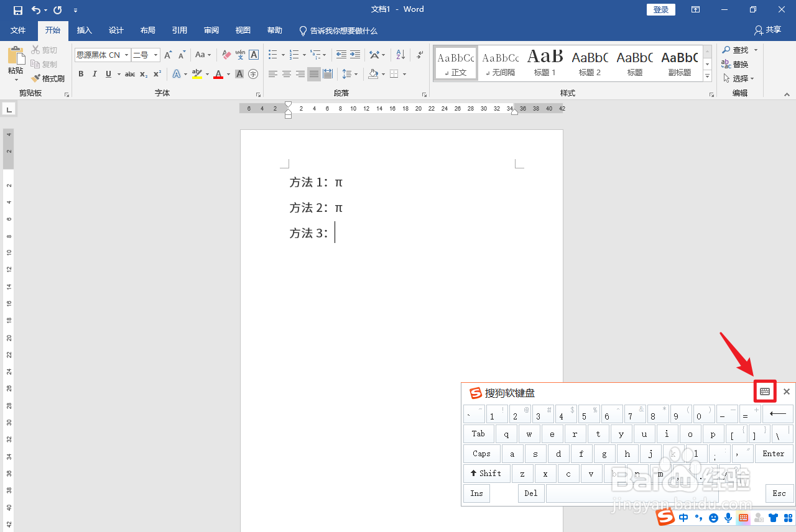This screenshot has width=796, height=532.
Task: Shrink font size with the shrink-font icon
Action: click(182, 55)
